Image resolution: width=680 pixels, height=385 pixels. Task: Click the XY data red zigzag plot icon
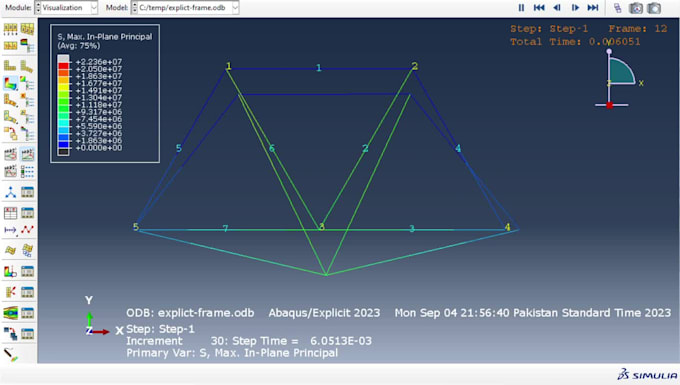[x=27, y=229]
